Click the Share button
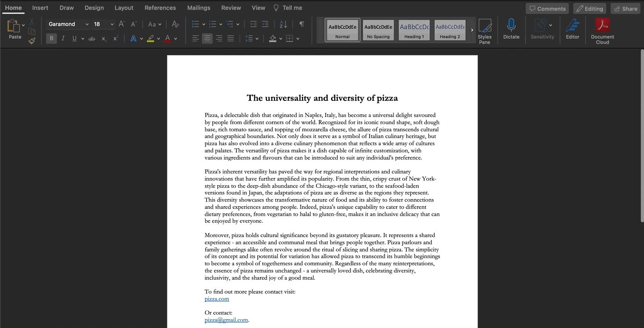This screenshot has width=644, height=328. 625,9
